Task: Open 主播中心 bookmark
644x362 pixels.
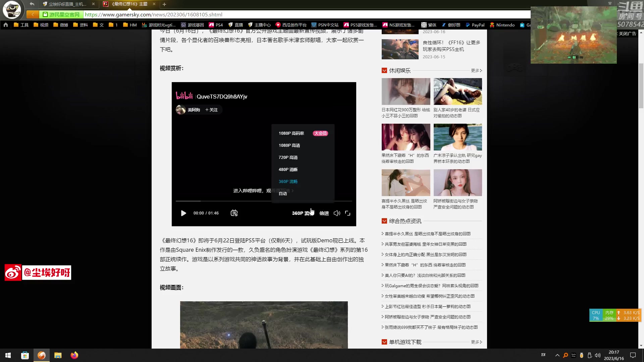Action: pos(259,25)
